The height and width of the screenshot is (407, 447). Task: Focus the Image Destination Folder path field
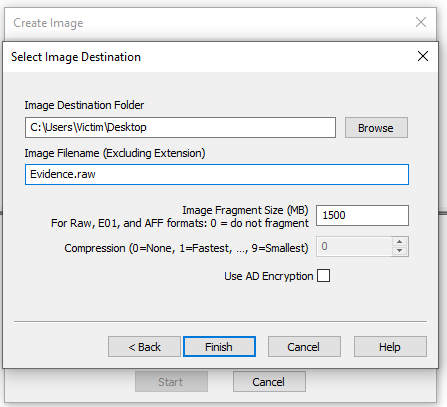(180, 127)
